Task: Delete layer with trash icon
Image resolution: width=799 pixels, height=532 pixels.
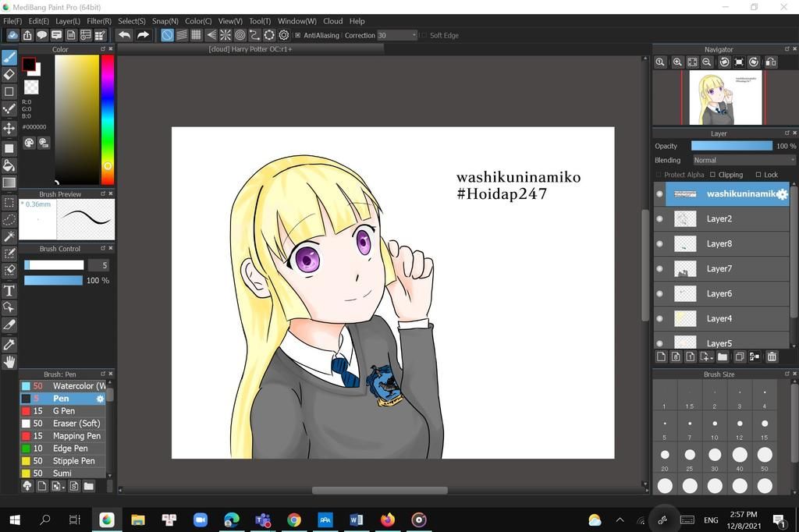Action: coord(772,356)
